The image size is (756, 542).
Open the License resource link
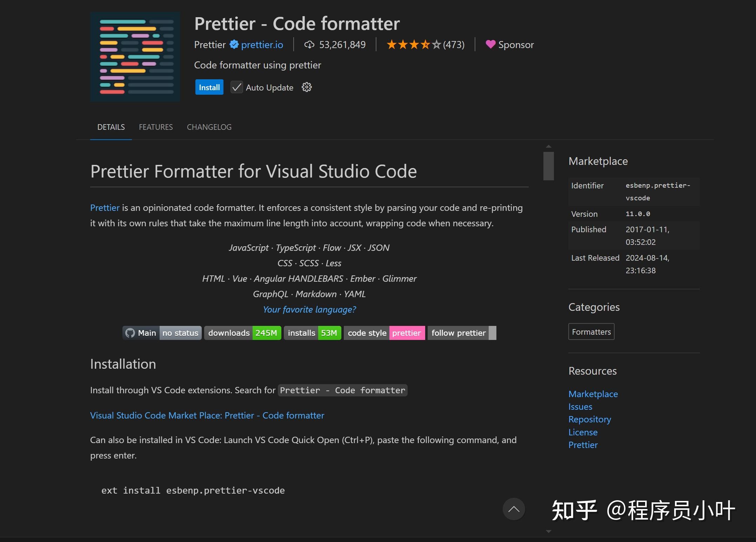(583, 432)
